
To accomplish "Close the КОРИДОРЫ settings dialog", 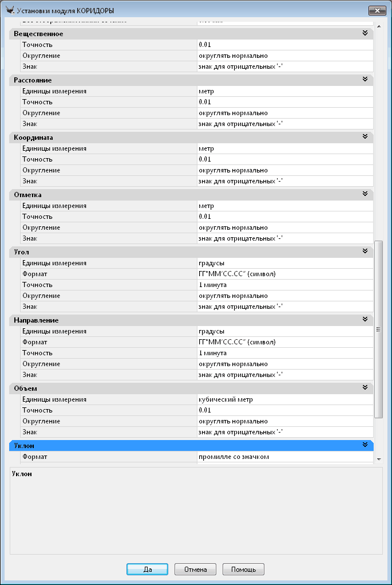I will [376, 10].
